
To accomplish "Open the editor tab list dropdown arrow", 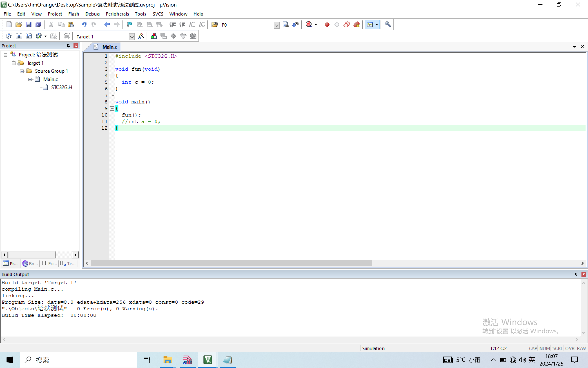I will coord(575,46).
